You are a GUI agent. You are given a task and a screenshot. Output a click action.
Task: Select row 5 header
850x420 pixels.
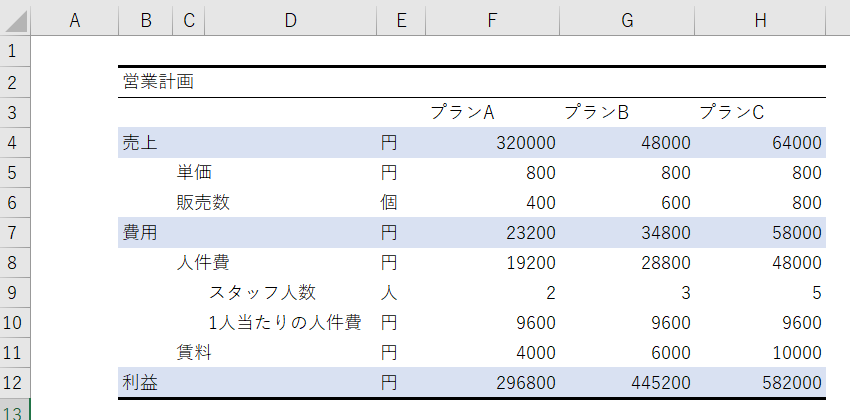click(15, 172)
